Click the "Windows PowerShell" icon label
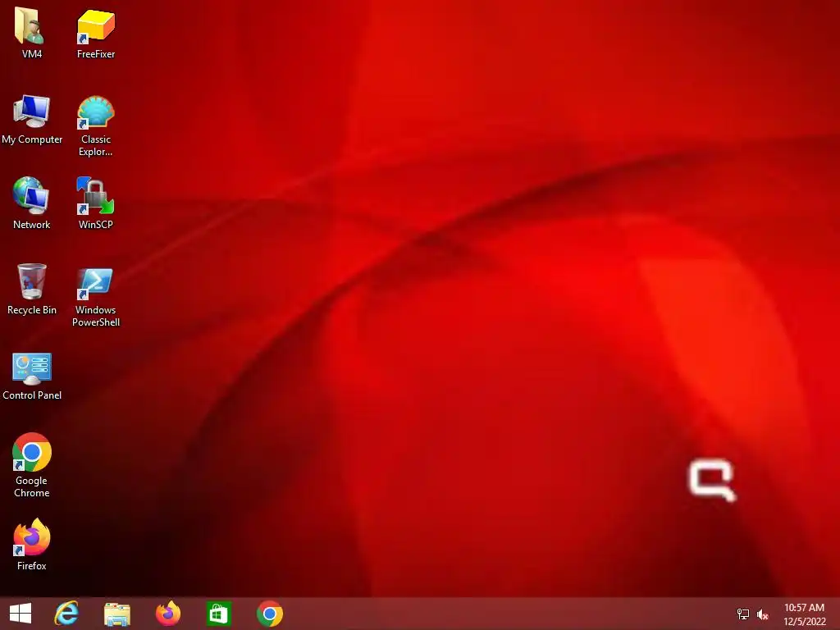 [x=96, y=316]
